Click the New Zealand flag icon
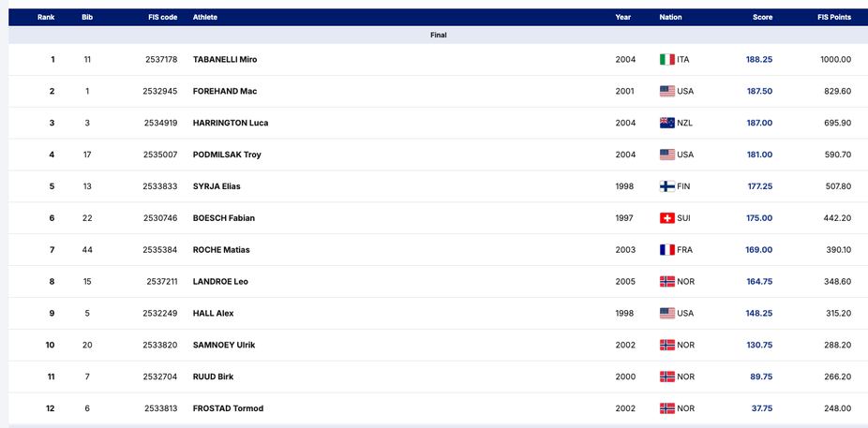The height and width of the screenshot is (428, 868). click(x=667, y=123)
